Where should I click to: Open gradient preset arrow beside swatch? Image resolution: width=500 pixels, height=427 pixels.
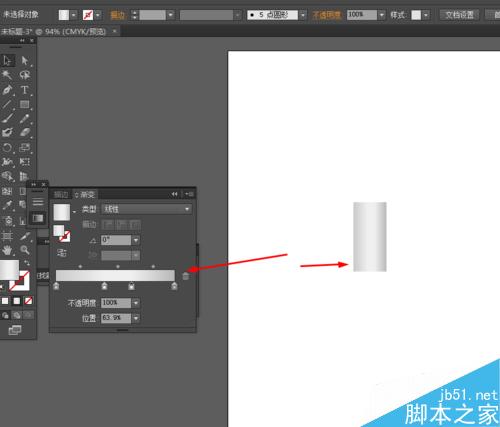[74, 212]
